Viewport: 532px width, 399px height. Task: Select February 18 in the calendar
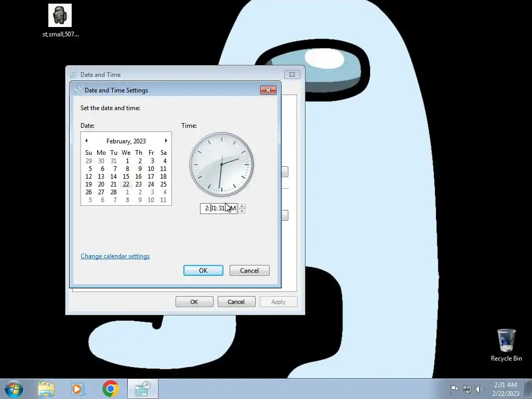pyautogui.click(x=163, y=177)
